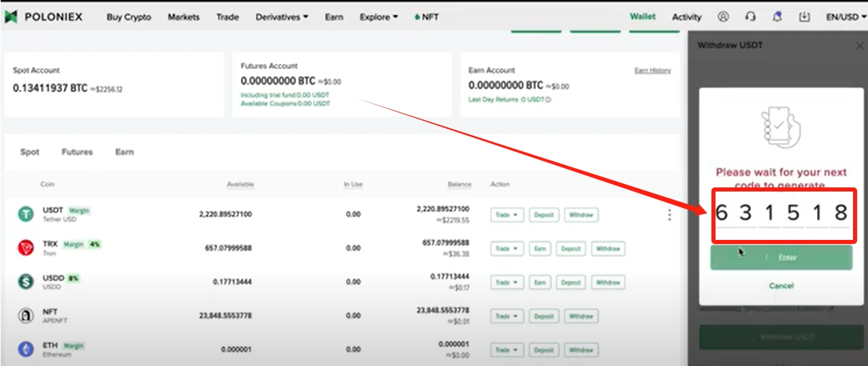
Task: Click Deposit for USDD
Action: 570,282
